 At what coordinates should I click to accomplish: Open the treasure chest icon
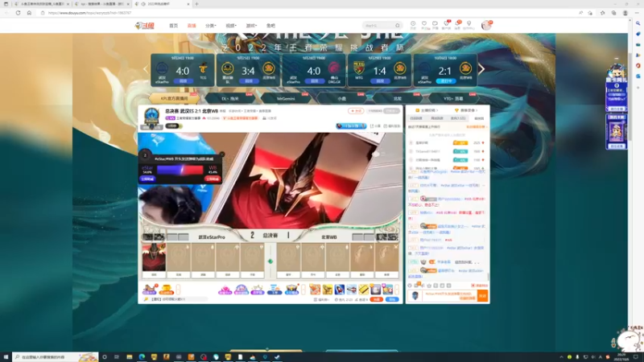click(x=291, y=290)
